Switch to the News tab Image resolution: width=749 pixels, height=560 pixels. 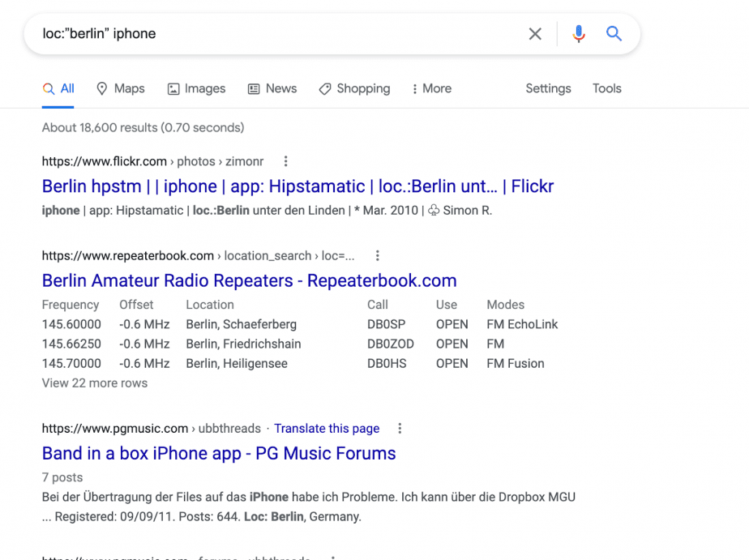coord(272,89)
